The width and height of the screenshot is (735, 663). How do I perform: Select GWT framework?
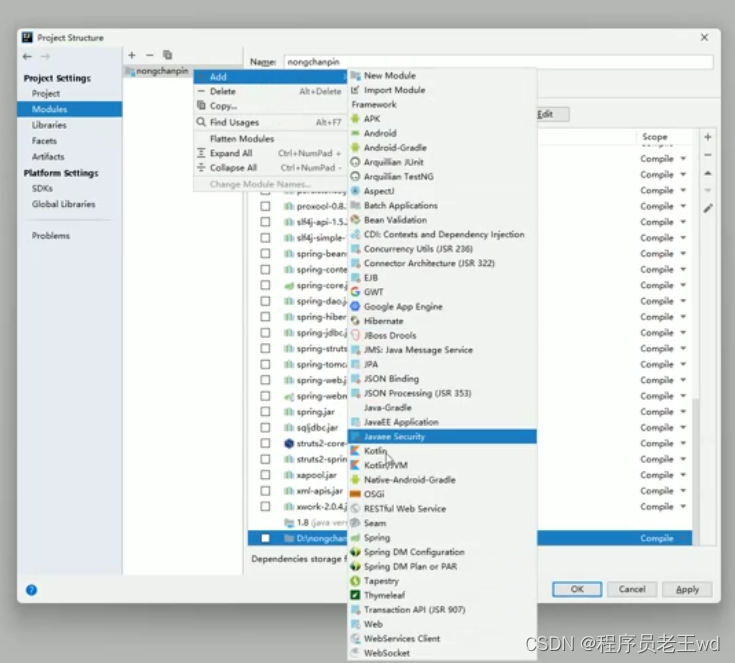tap(442, 292)
